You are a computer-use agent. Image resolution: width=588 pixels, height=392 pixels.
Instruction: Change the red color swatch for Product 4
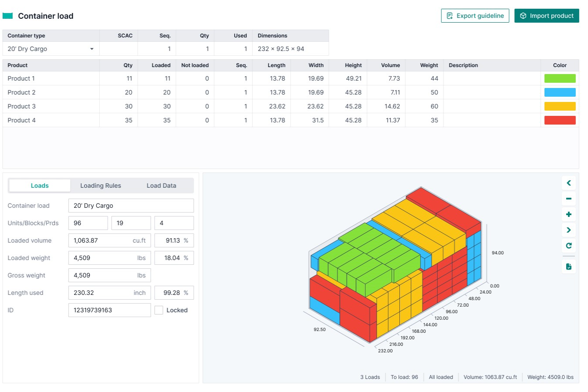[x=560, y=120]
